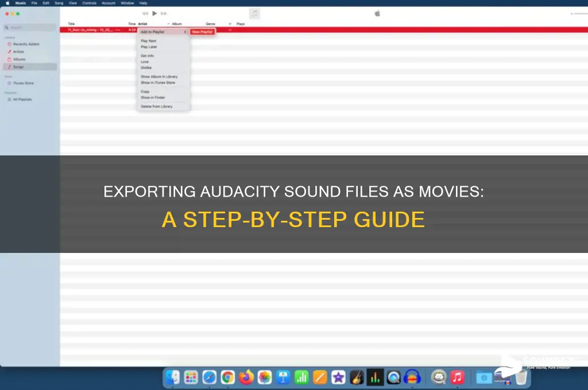Adjust the volume slider in the toolbar
The image size is (588, 390).
pos(579,14)
